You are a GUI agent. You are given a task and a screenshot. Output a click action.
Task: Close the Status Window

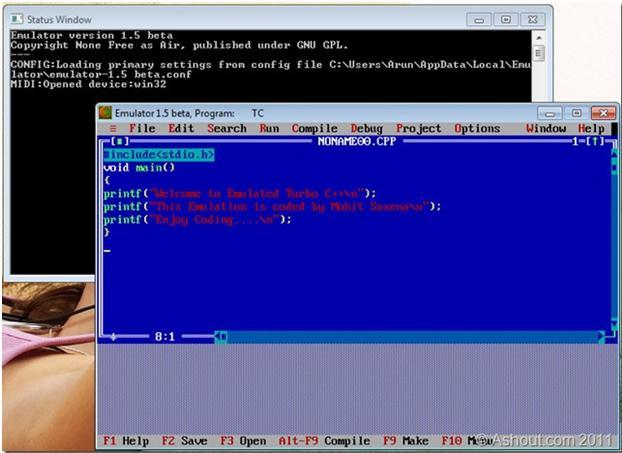[x=532, y=19]
